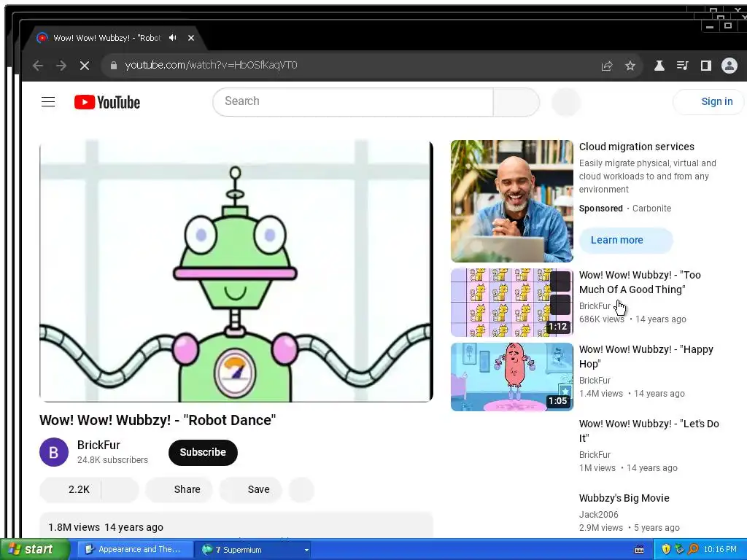Open the magnifier tray icon

coord(693,549)
